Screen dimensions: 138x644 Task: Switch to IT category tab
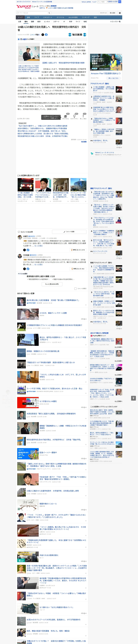click(64, 21)
